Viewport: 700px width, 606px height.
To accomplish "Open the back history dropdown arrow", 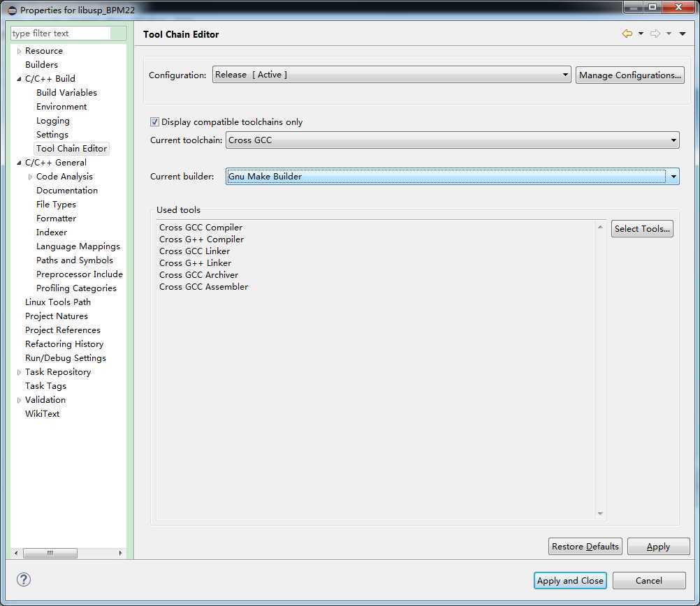I will point(641,34).
